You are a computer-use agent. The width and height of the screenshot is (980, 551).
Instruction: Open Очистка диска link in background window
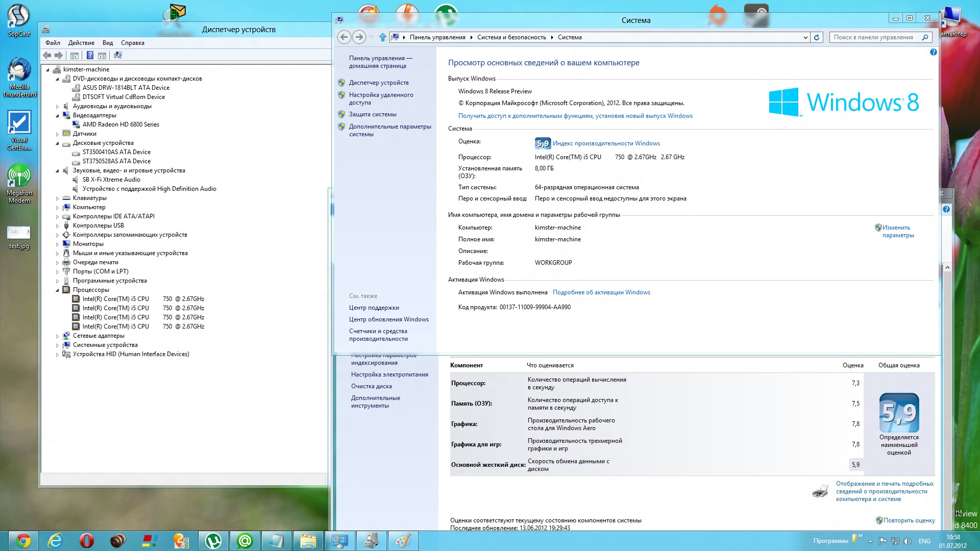coord(372,386)
